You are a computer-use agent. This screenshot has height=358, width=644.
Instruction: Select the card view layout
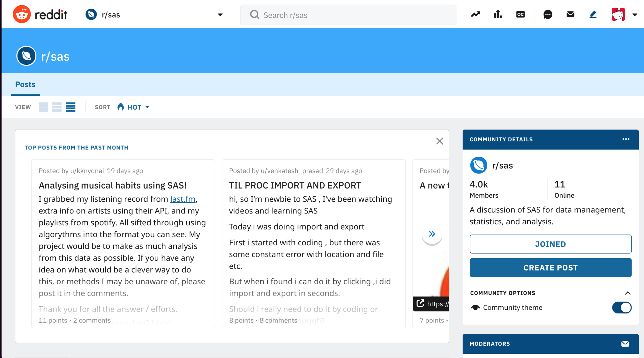point(43,107)
